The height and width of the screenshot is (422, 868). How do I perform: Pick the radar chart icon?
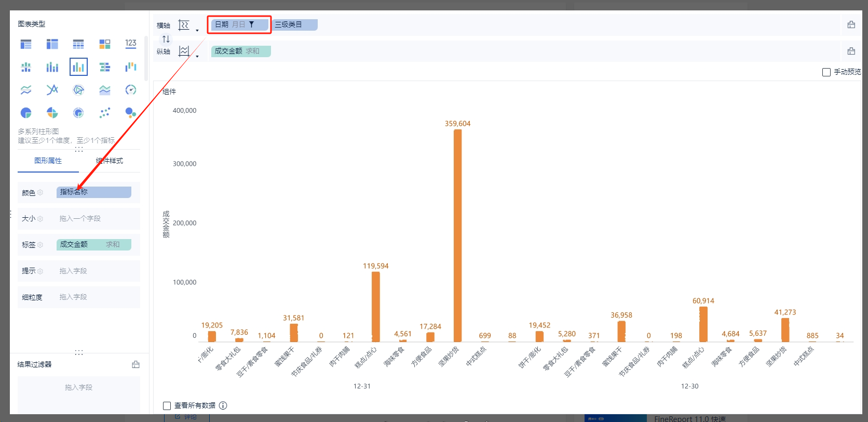(78, 90)
